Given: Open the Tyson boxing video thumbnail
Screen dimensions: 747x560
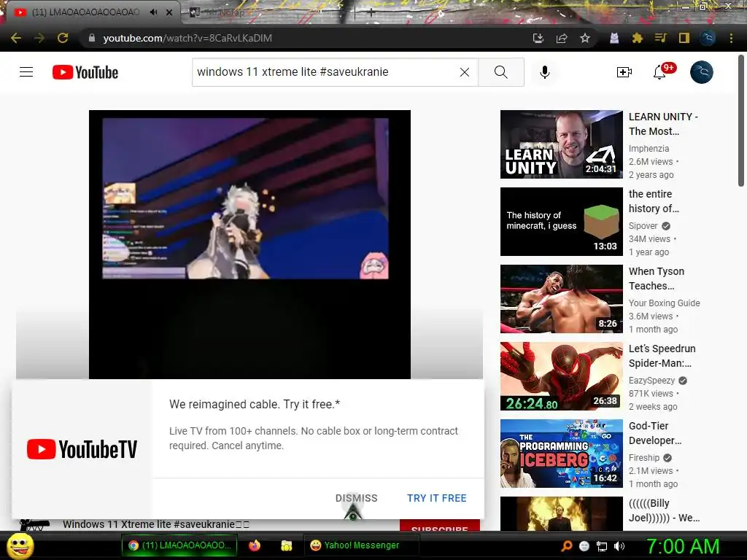Looking at the screenshot, I should click(562, 298).
